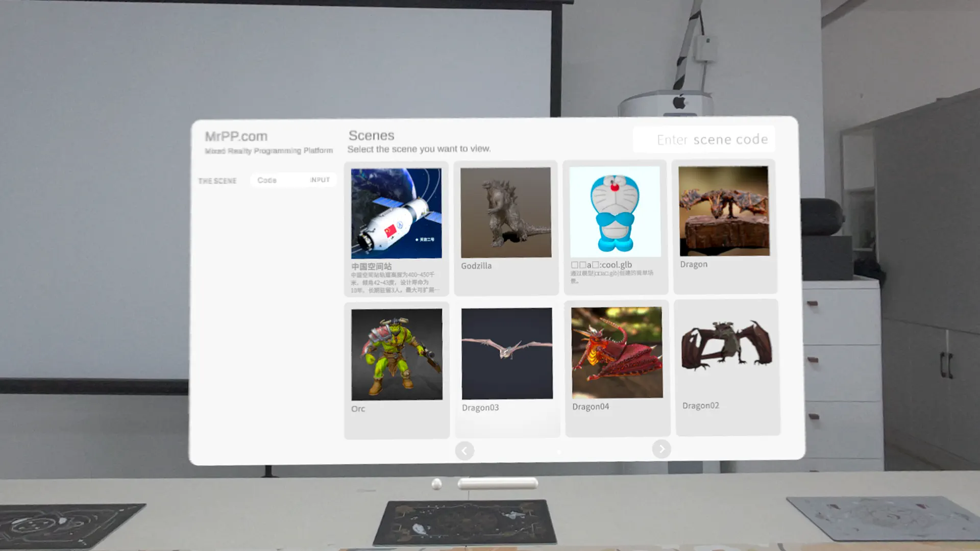Screen dimensions: 980x551
Task: Click the left pagination arrow
Action: 464,450
